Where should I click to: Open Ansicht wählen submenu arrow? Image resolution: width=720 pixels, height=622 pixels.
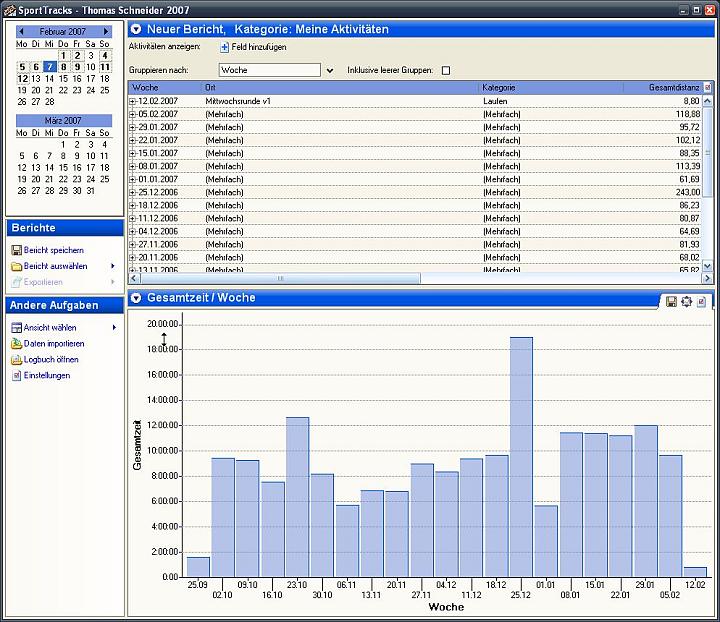pos(114,328)
